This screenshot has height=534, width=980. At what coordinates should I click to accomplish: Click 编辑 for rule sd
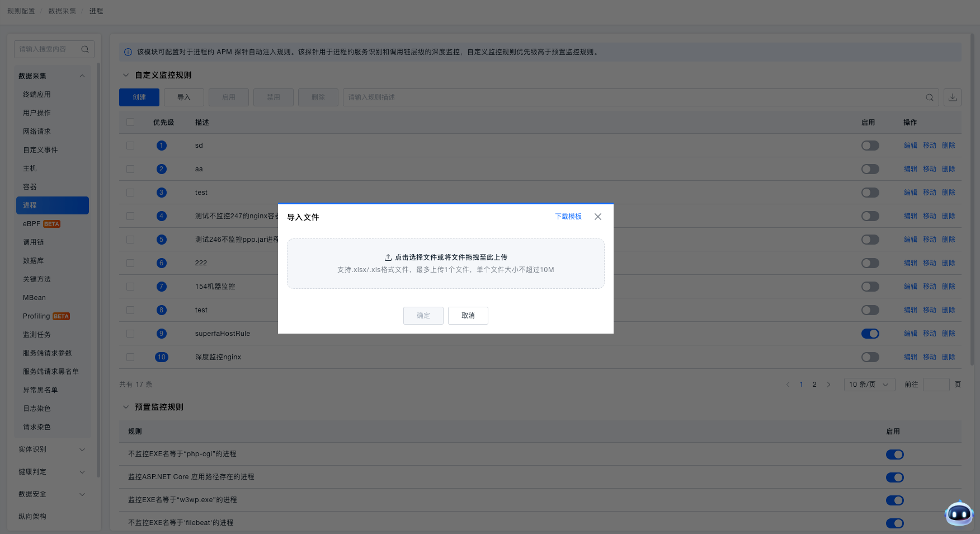coord(911,146)
